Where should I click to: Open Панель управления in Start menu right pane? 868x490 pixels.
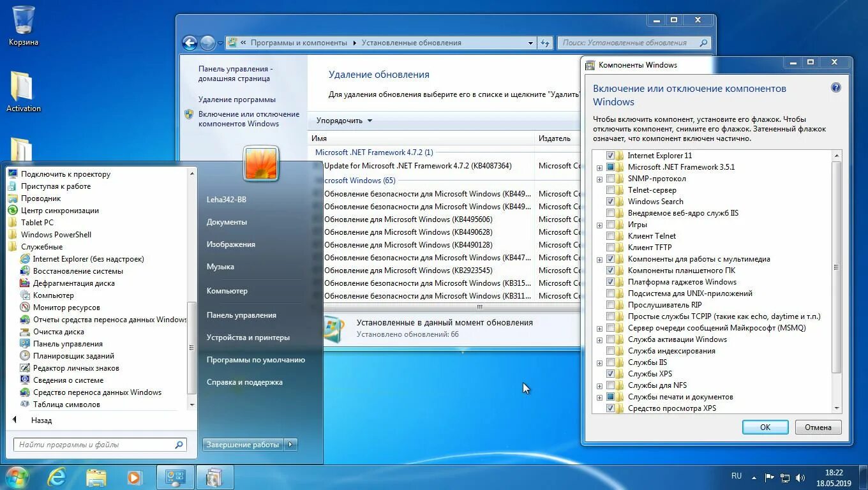(x=241, y=315)
